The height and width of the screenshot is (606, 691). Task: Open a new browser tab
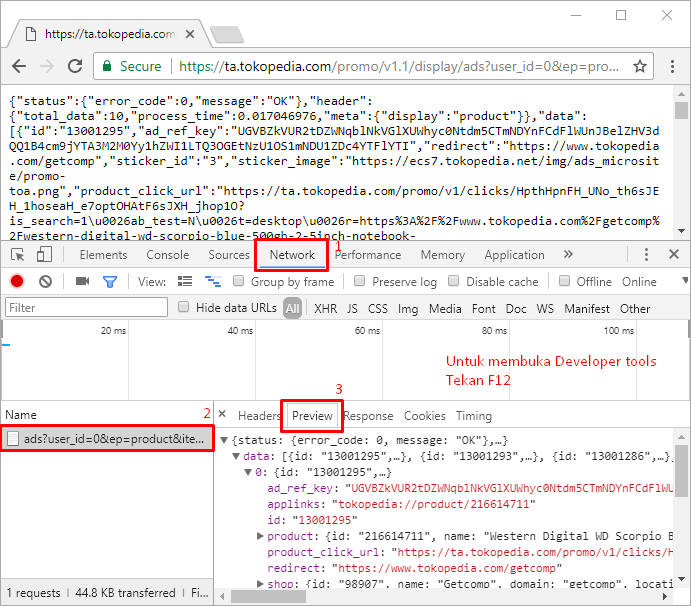coord(227,34)
